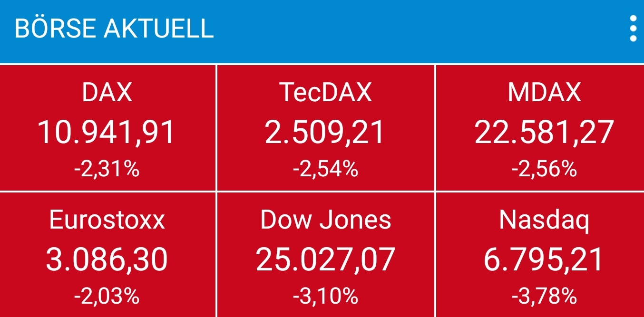Open the Dow Jones label
The image size is (644, 317).
pos(325,220)
